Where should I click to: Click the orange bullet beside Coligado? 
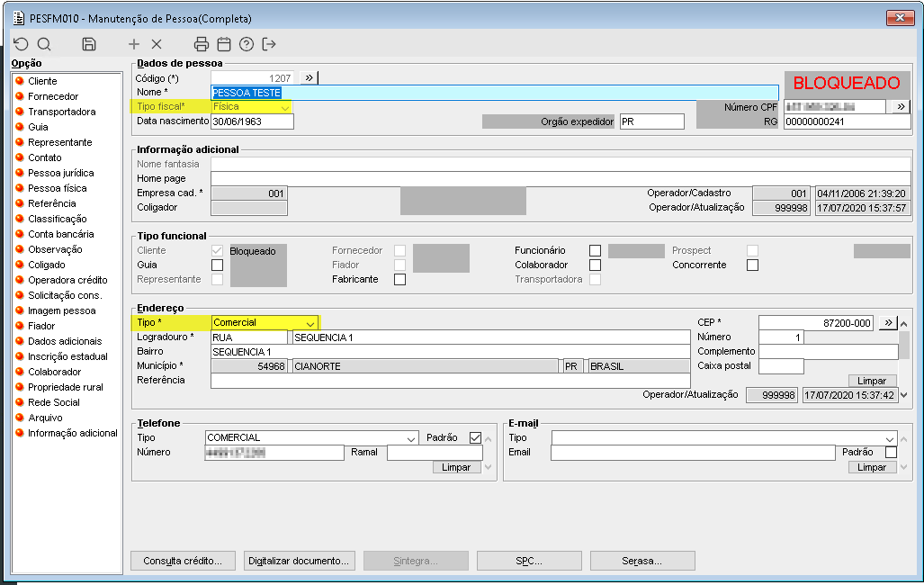(20, 265)
